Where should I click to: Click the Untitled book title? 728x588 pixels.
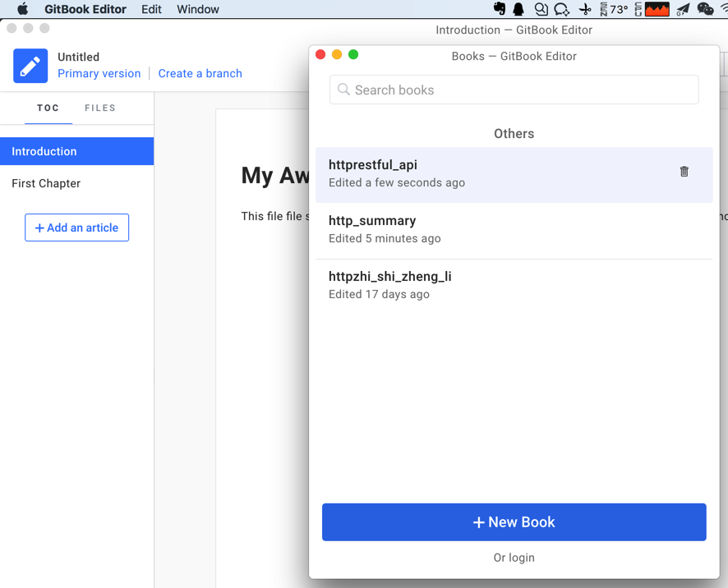pyautogui.click(x=78, y=57)
